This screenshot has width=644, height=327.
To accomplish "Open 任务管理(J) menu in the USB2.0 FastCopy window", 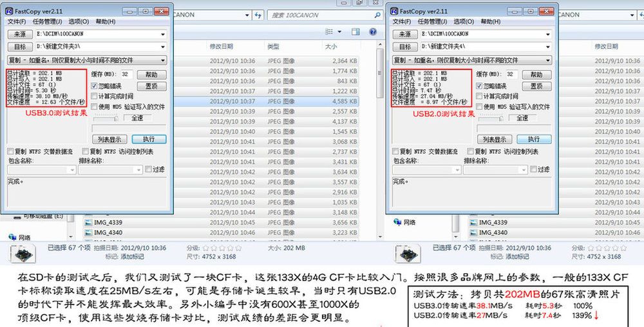I will (x=430, y=21).
